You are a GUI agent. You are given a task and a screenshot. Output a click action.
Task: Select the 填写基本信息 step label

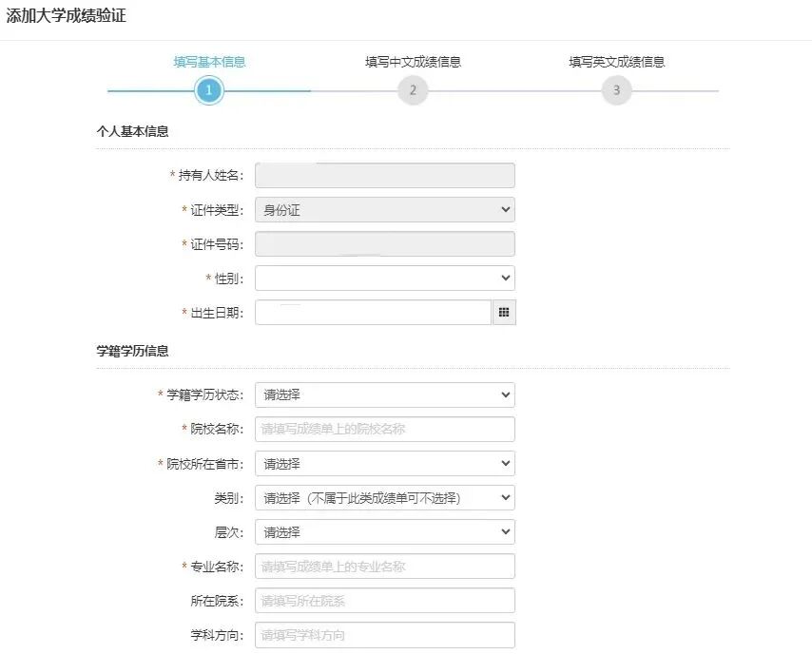point(209,62)
